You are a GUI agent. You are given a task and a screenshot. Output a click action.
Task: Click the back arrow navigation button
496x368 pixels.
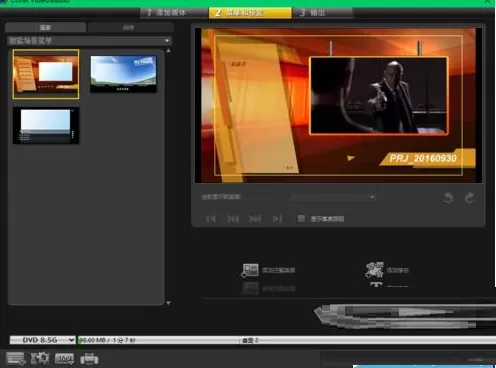[x=405, y=315]
